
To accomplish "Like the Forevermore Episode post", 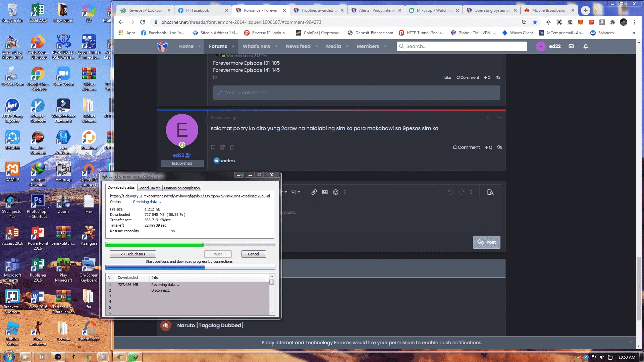I will click(x=448, y=77).
